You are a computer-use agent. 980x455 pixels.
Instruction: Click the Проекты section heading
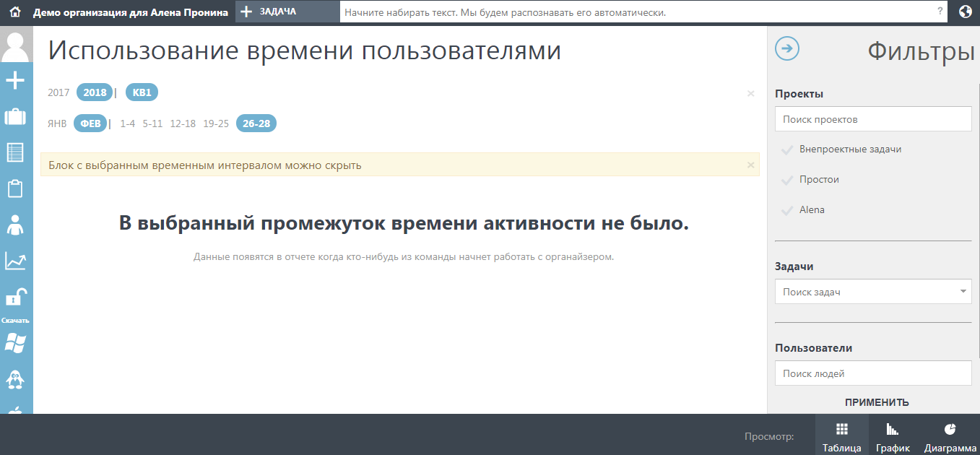tap(799, 94)
